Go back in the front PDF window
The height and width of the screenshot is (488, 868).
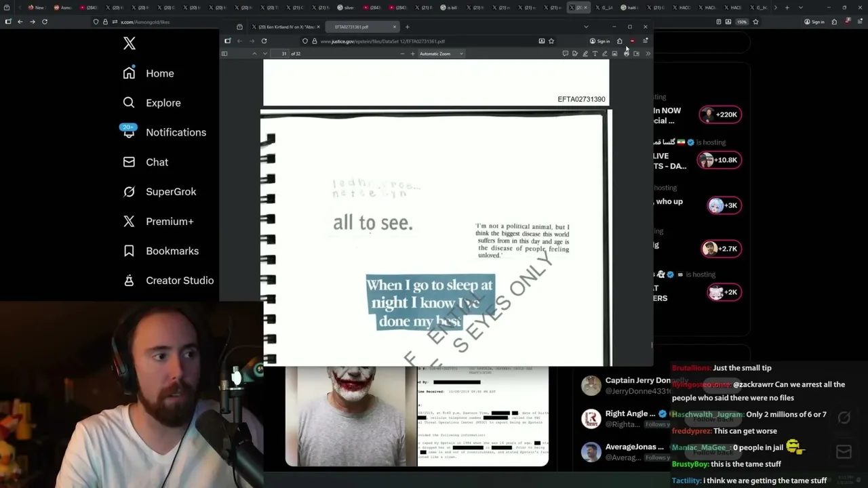(x=239, y=41)
